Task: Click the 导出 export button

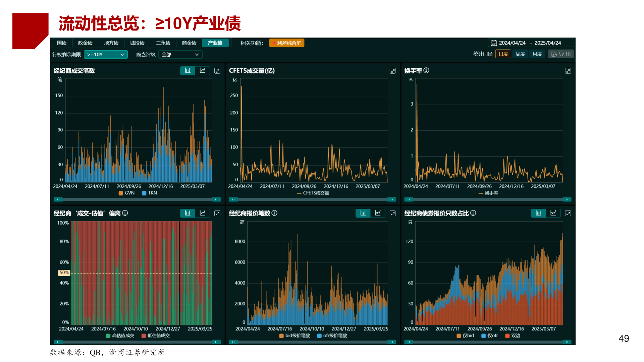Action: (x=561, y=54)
